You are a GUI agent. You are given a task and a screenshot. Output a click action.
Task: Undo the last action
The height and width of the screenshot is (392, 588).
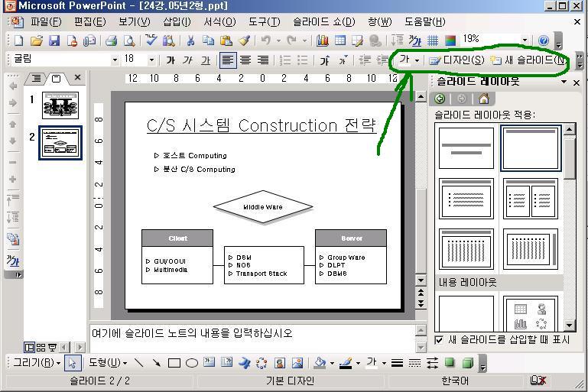(x=266, y=40)
